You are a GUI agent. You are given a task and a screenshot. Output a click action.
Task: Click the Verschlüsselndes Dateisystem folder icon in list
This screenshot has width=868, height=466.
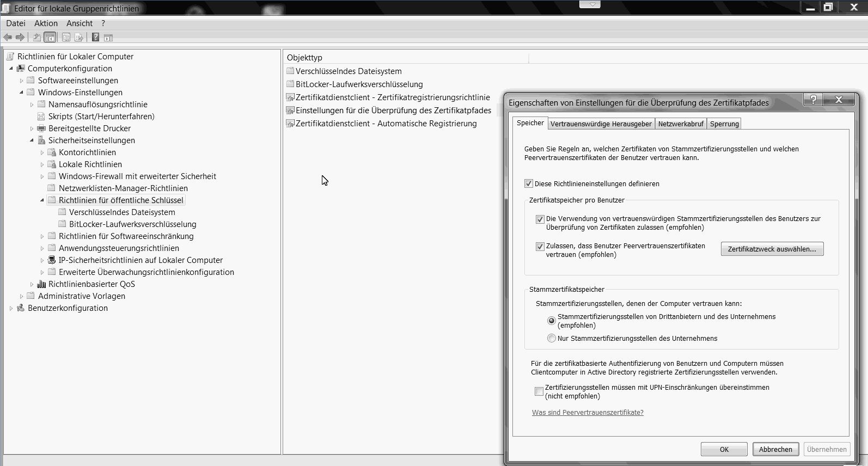[290, 71]
